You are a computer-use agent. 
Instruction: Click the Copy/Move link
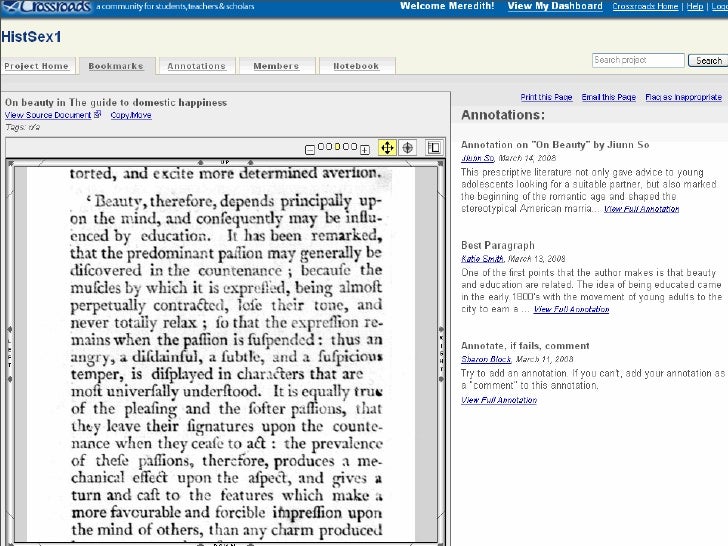click(x=131, y=115)
